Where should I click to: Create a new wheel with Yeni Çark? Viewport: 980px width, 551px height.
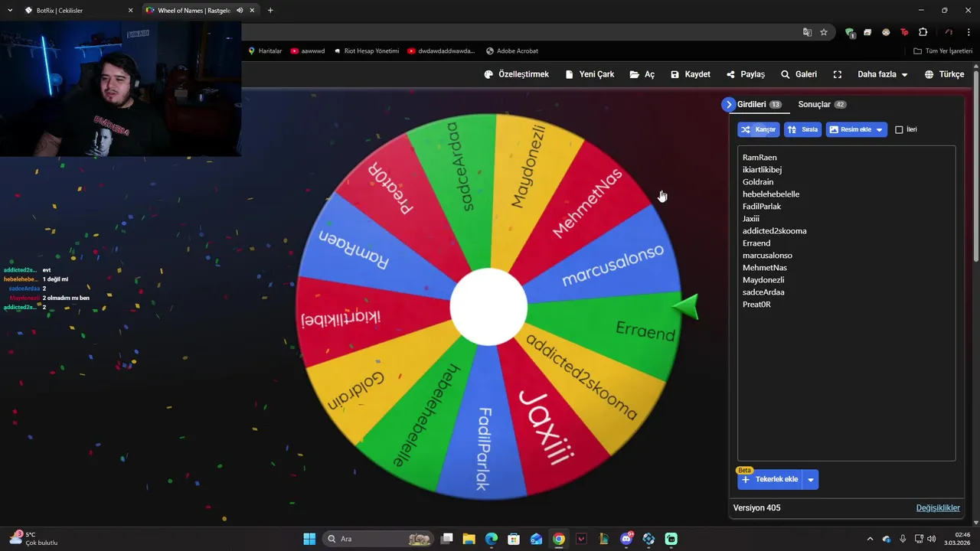coord(590,74)
